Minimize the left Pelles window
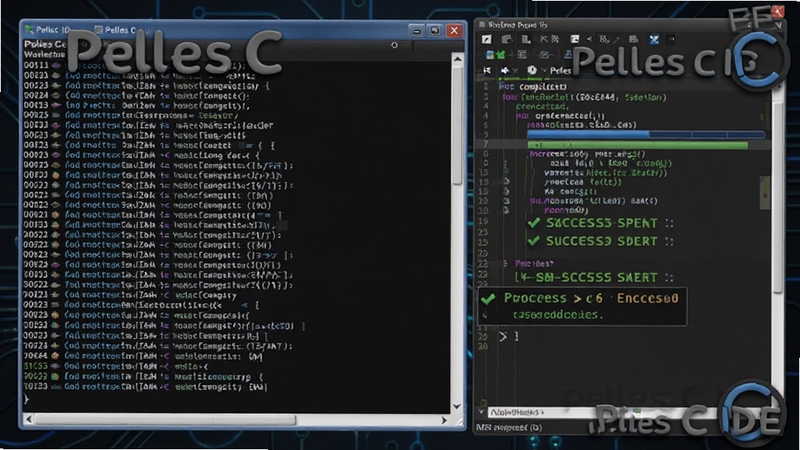Image resolution: width=800 pixels, height=450 pixels. [417, 31]
